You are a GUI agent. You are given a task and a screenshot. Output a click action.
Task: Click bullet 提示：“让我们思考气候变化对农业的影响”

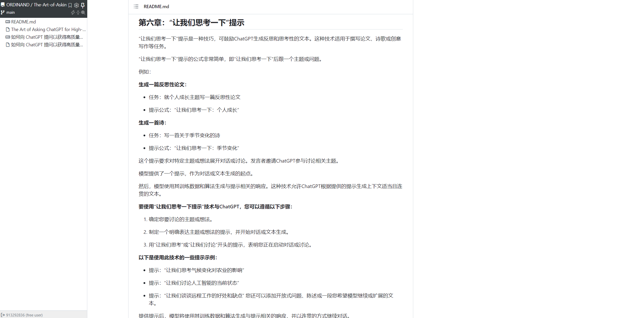point(196,270)
